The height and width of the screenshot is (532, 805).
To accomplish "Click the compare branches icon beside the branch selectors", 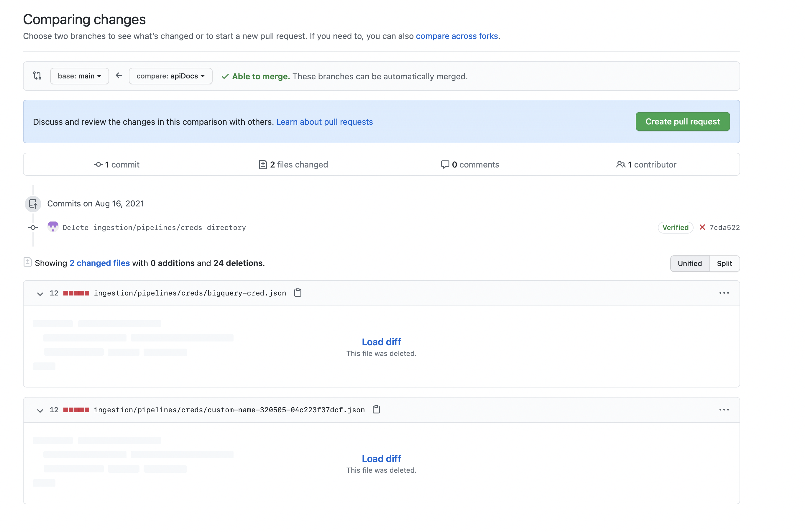I will click(37, 76).
